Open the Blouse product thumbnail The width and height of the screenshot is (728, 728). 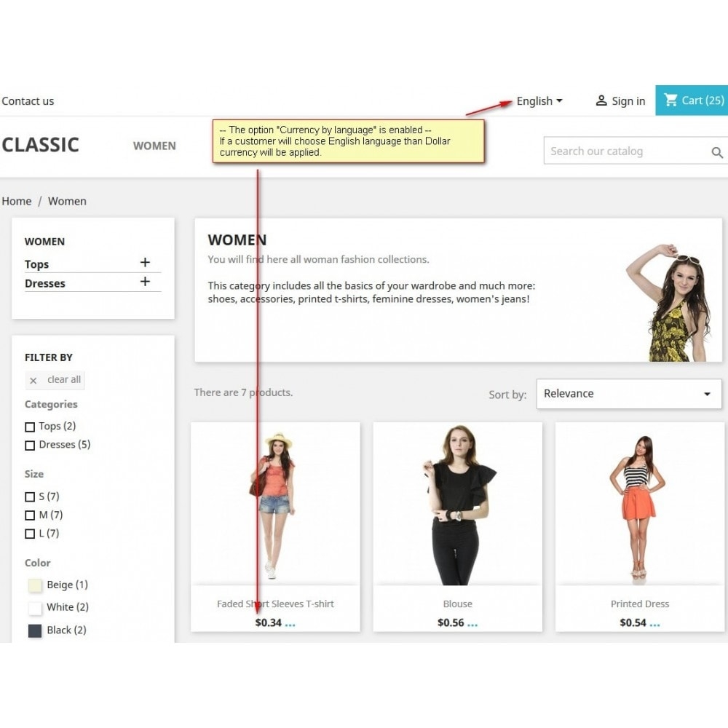click(x=457, y=505)
